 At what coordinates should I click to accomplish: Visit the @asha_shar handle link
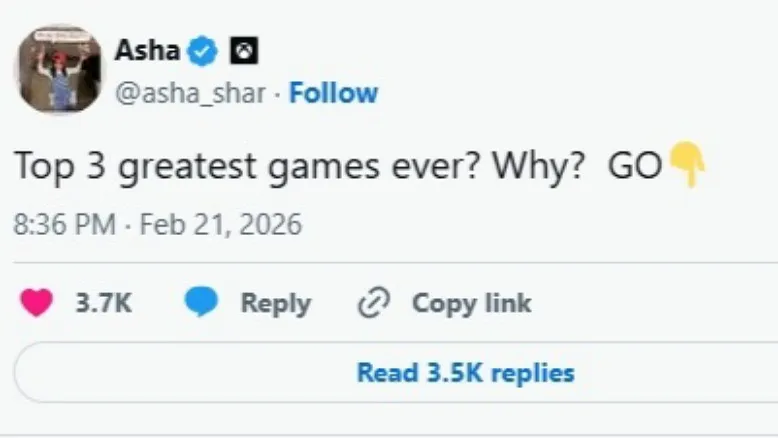(190, 93)
